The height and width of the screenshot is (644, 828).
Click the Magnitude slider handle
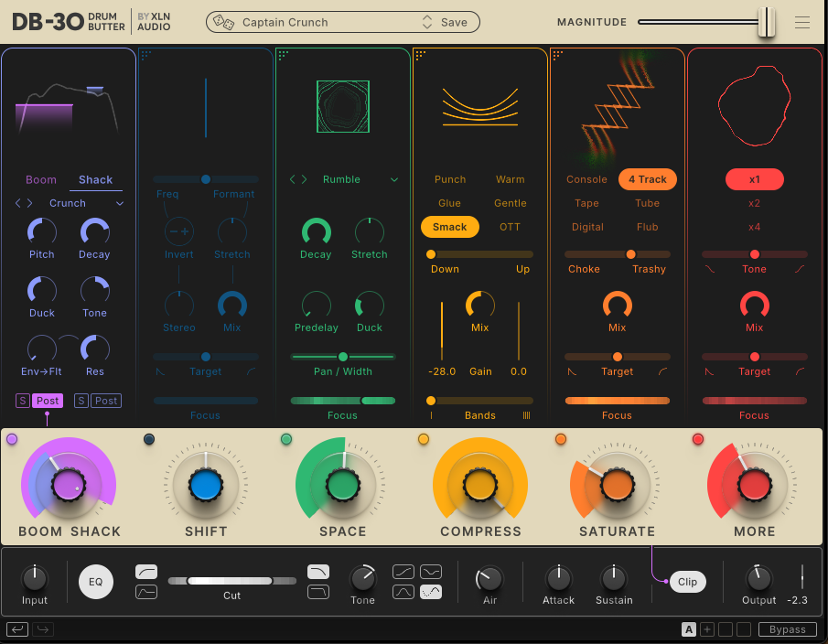pyautogui.click(x=766, y=22)
